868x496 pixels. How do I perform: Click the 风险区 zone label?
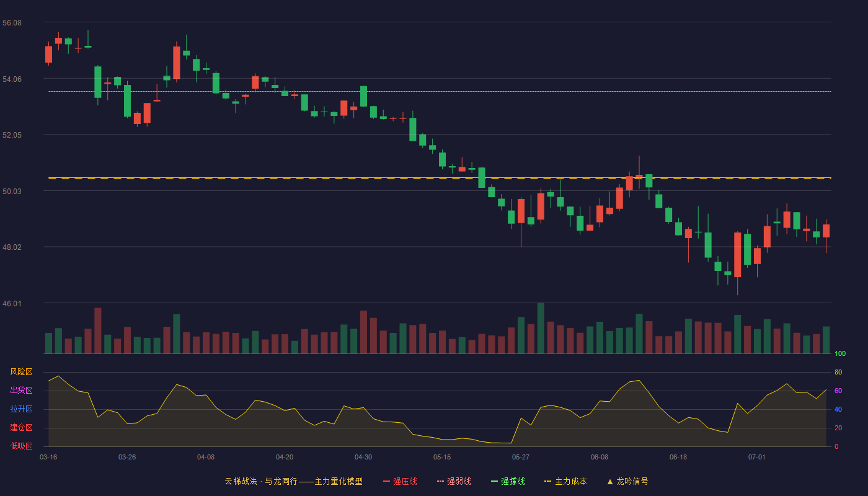21,372
